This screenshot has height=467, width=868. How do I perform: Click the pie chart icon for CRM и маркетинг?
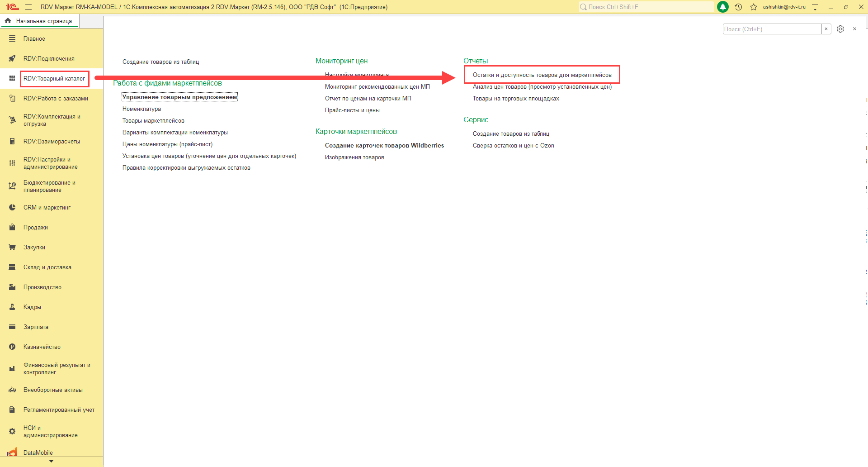coord(12,208)
